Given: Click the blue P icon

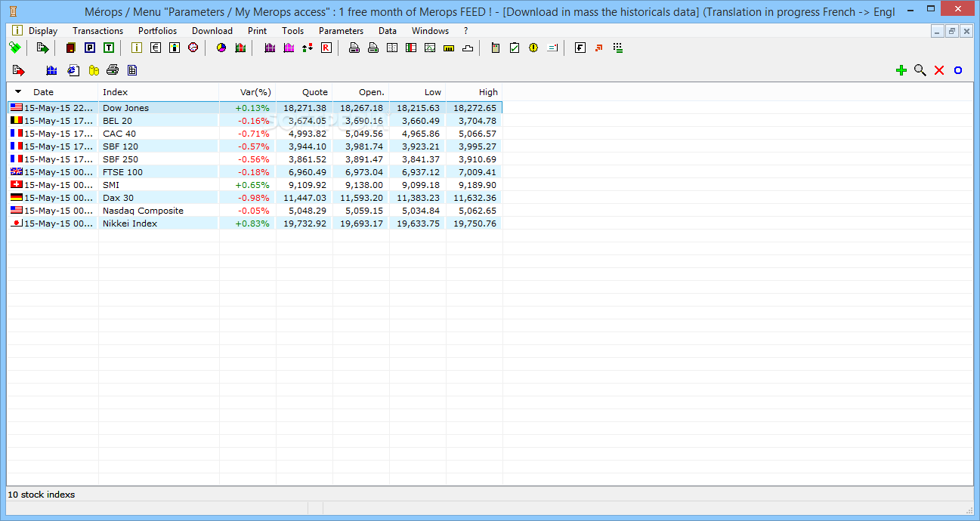Looking at the screenshot, I should [90, 48].
